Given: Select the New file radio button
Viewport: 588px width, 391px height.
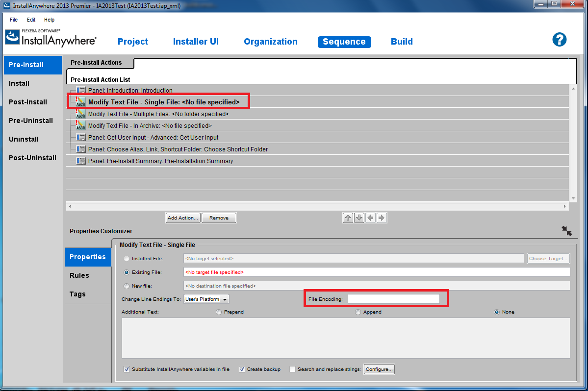Looking at the screenshot, I should [x=127, y=286].
